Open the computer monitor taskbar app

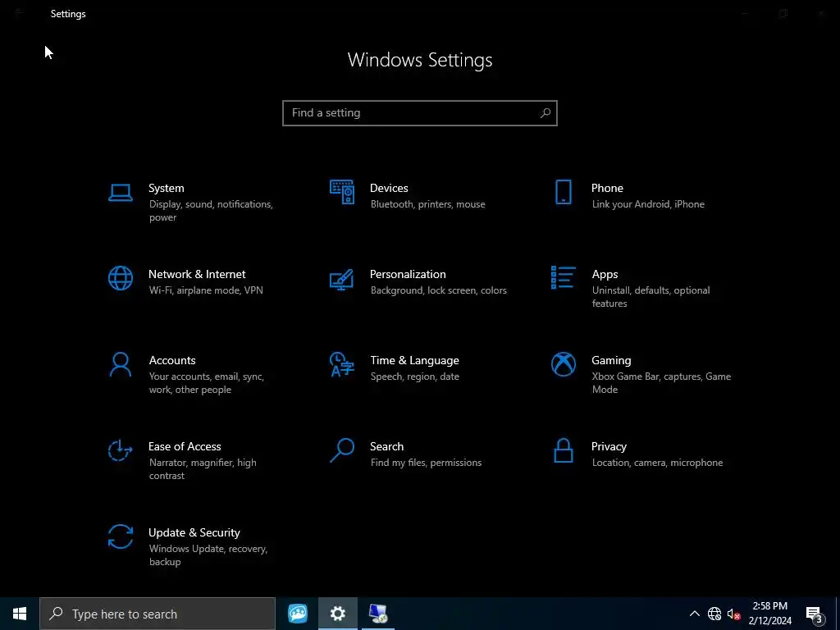[x=377, y=614]
